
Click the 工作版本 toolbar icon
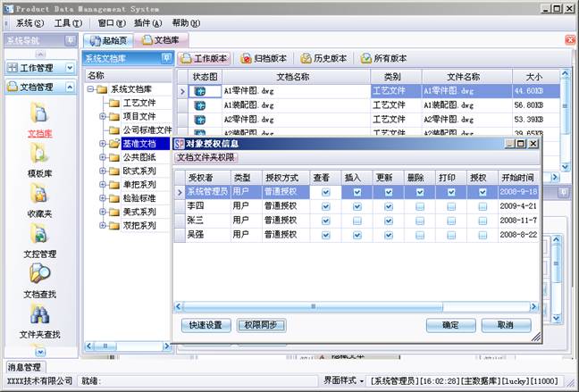(186, 58)
